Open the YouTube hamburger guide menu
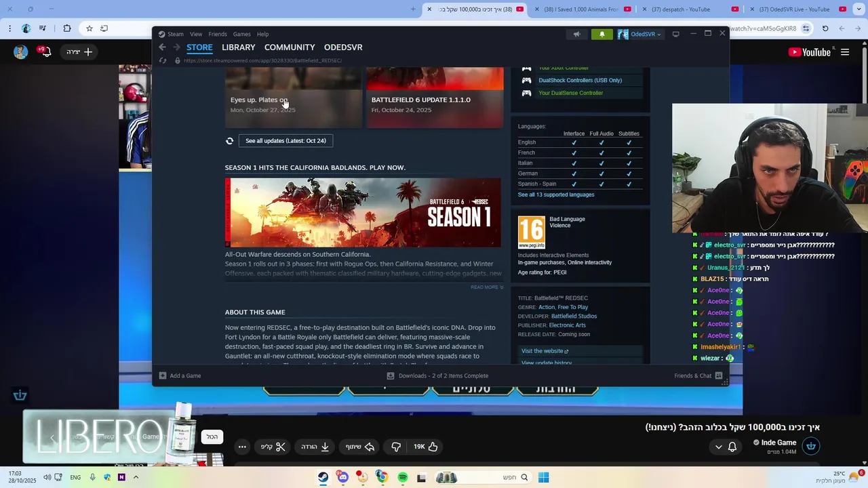 tap(845, 52)
